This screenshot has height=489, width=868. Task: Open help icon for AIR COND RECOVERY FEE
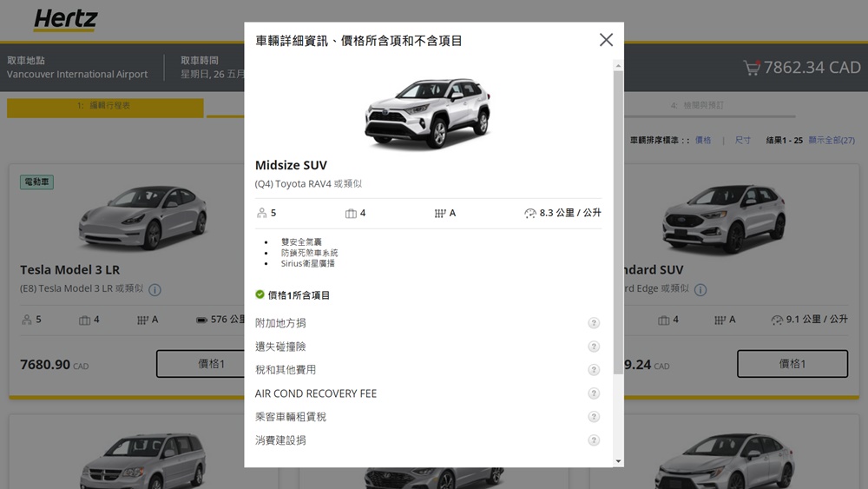[x=594, y=393]
